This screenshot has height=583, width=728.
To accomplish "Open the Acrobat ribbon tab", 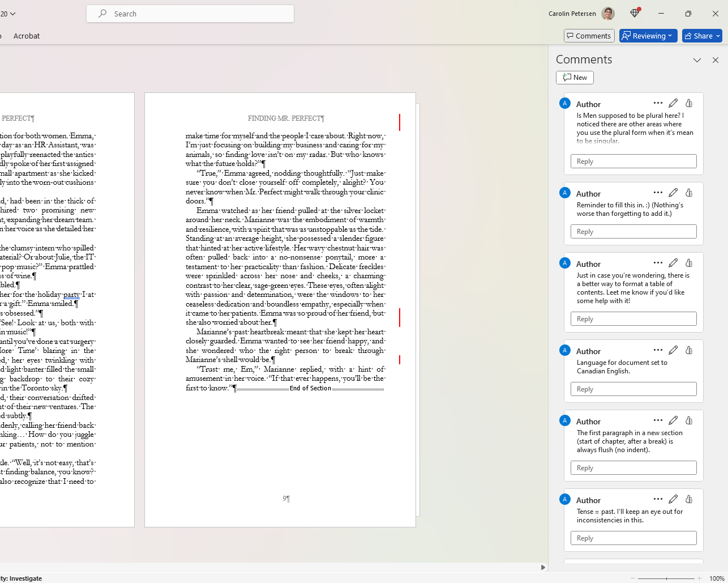I will (x=27, y=36).
